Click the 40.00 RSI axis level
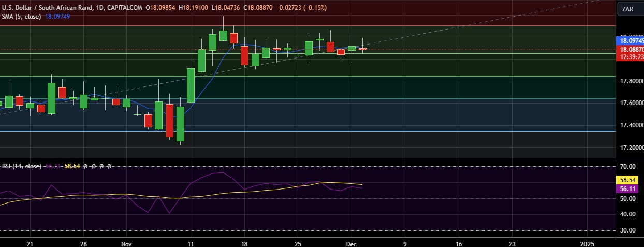This screenshot has width=644, height=247. click(x=627, y=214)
